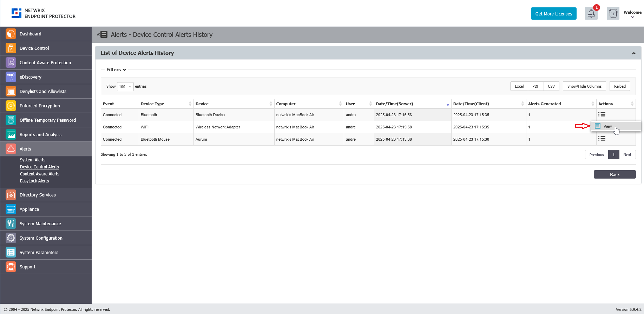Sort by Date/Time(Client) column
This screenshot has height=314, width=644.
[x=488, y=104]
